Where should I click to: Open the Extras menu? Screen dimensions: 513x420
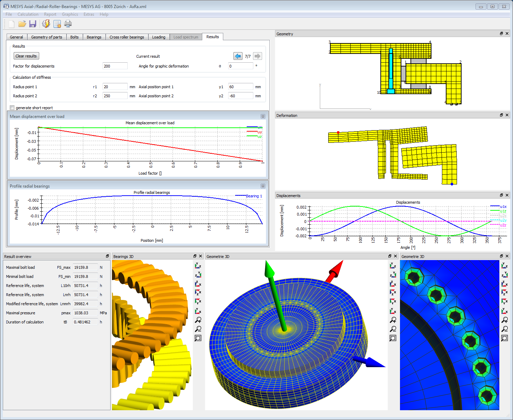pos(89,14)
